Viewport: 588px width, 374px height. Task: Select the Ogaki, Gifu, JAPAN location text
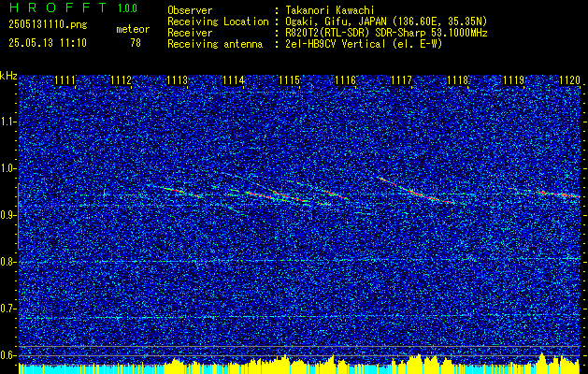pos(386,22)
